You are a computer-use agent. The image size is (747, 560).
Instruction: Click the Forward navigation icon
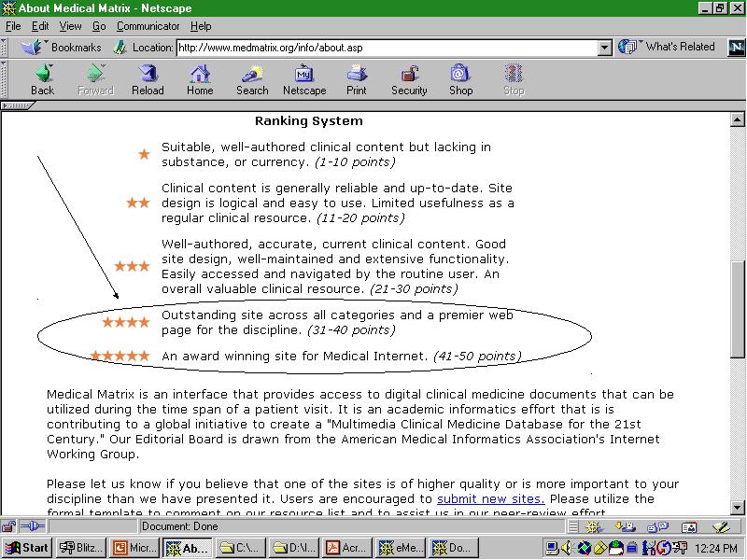[x=95, y=80]
